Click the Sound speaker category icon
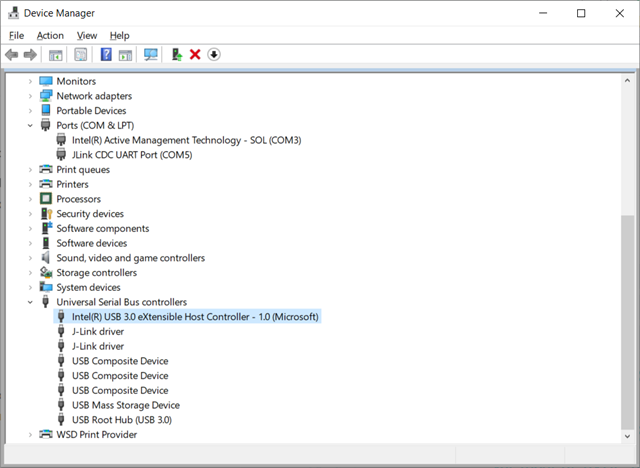 pos(45,257)
